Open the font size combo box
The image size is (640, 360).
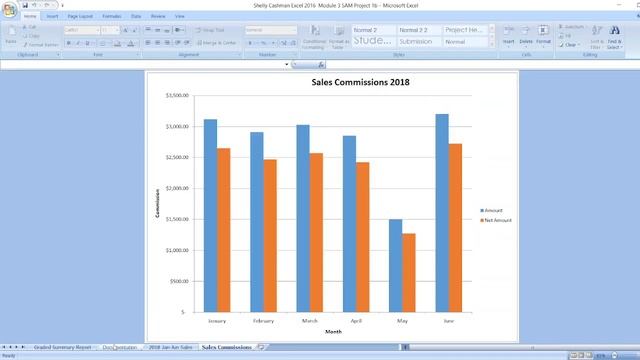click(x=110, y=30)
